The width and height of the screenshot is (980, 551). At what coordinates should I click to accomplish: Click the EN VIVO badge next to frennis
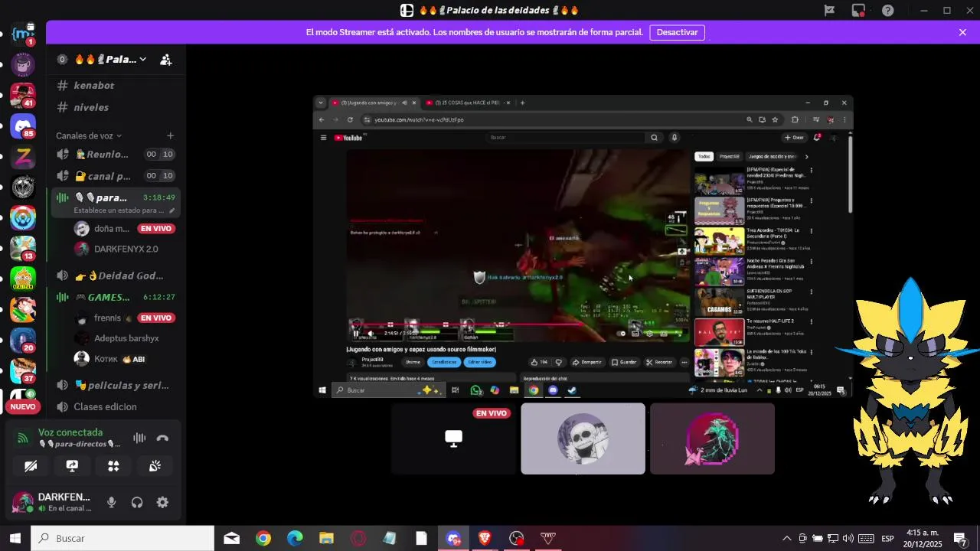156,318
